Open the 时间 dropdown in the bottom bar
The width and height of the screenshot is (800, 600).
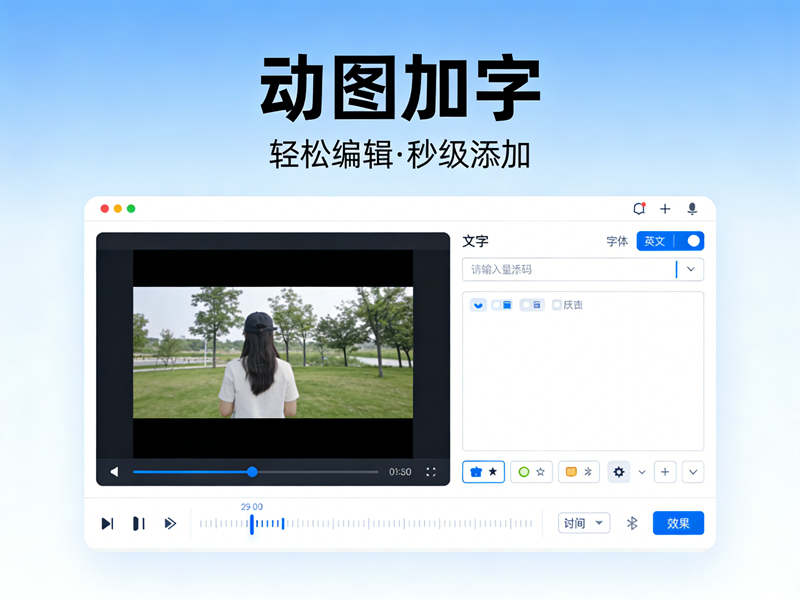point(583,522)
